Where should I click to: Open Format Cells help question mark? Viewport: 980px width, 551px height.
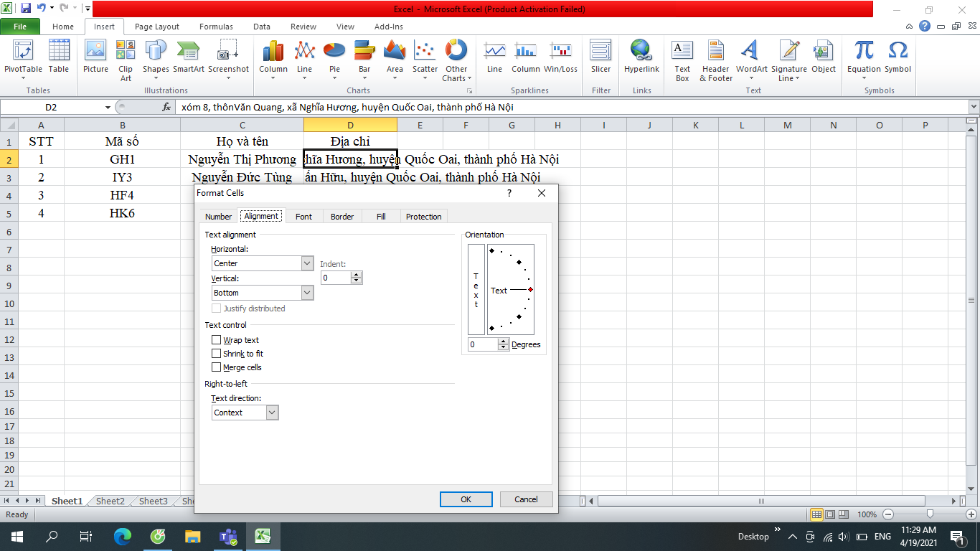pyautogui.click(x=509, y=193)
